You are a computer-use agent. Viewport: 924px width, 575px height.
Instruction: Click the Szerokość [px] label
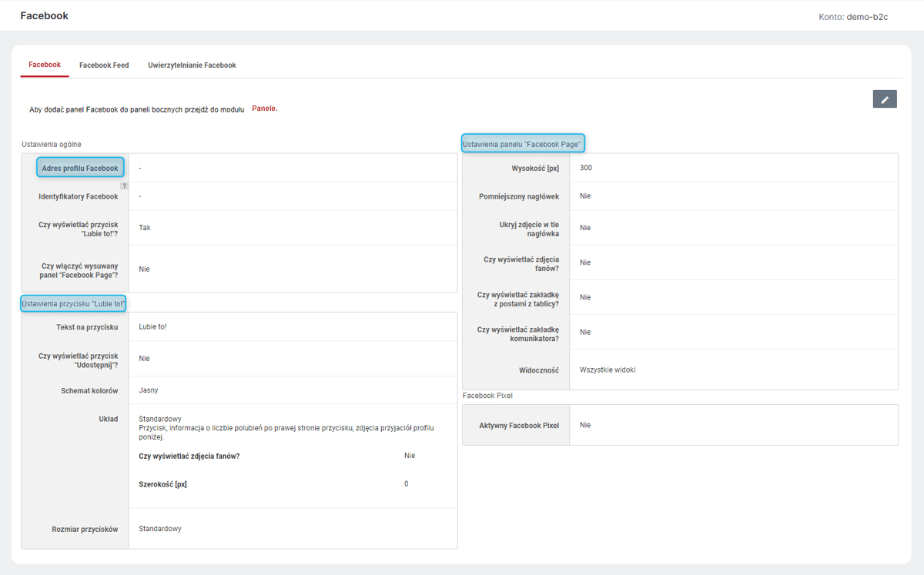[x=162, y=484]
